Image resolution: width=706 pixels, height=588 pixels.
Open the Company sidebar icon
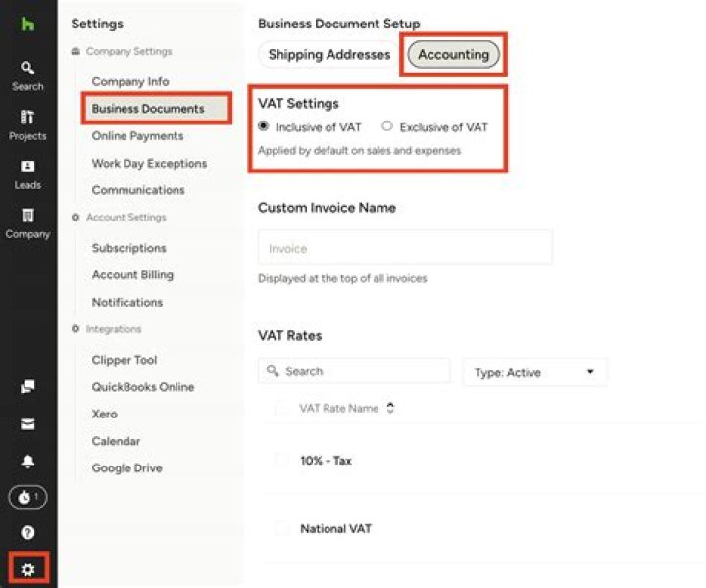27,223
